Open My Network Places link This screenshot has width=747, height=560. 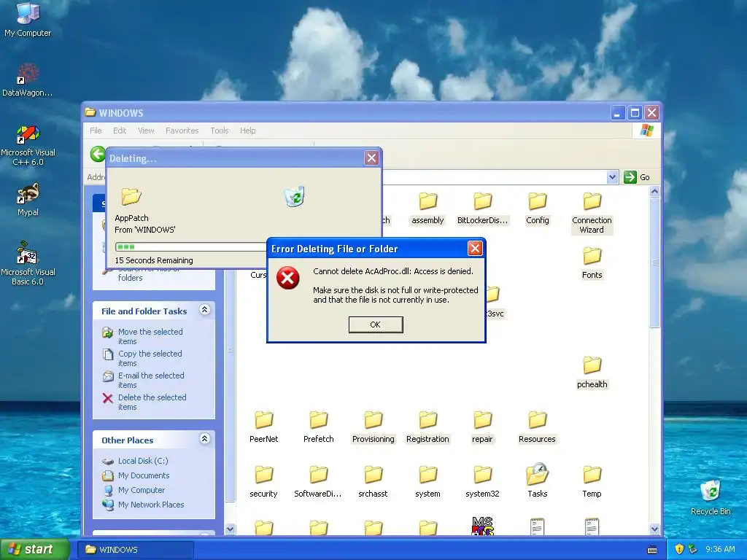click(144, 505)
